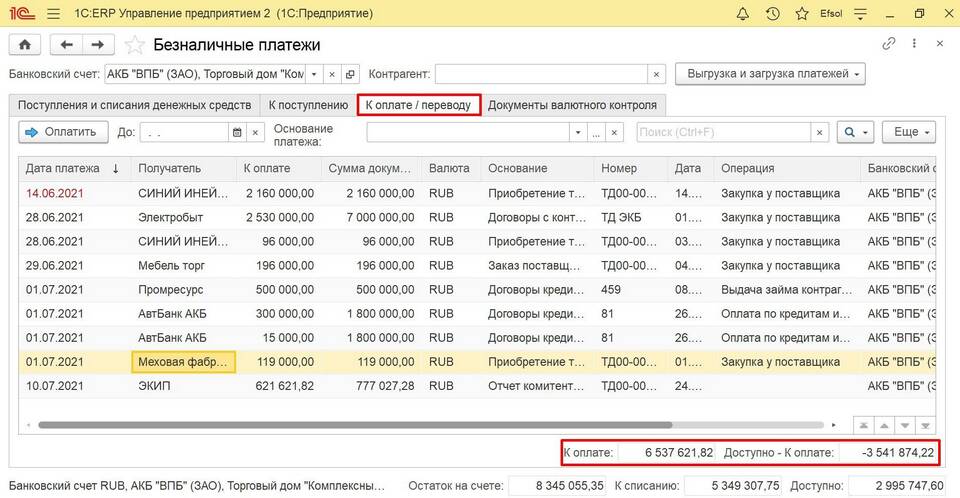
Task: Switch to Поступления и списания денежных средств tab
Action: 134,105
